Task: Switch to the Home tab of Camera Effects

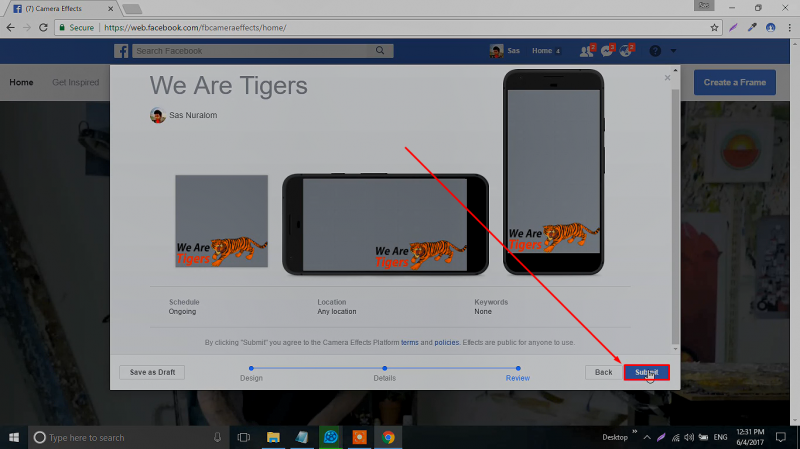Action: [x=21, y=82]
